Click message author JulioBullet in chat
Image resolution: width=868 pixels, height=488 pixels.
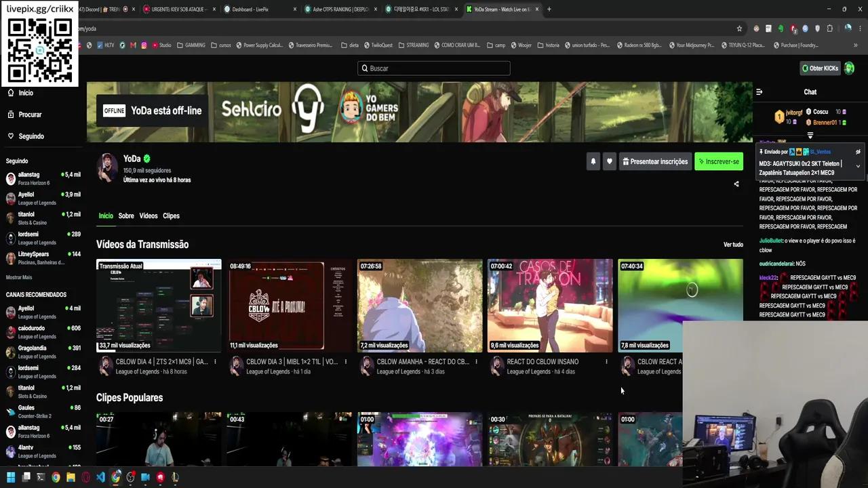[x=771, y=241]
